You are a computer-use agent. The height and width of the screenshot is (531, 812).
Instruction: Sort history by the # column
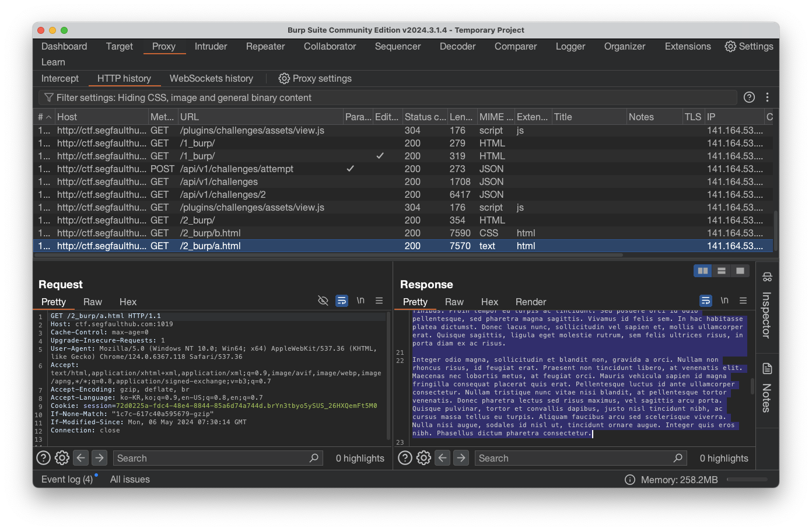(45, 117)
